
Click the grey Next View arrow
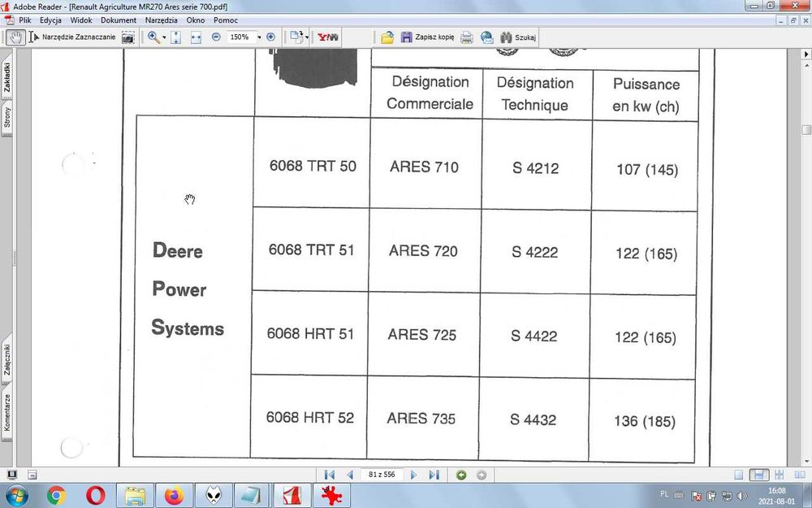[481, 475]
